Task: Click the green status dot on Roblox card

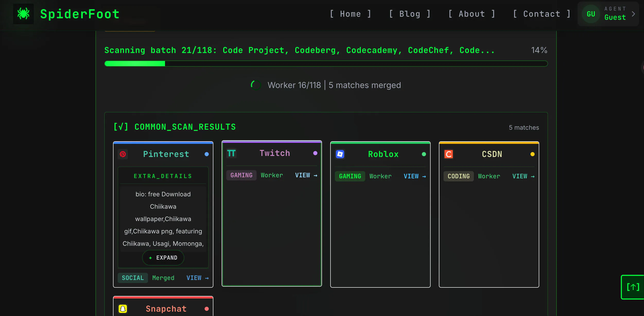Action: [x=424, y=154]
